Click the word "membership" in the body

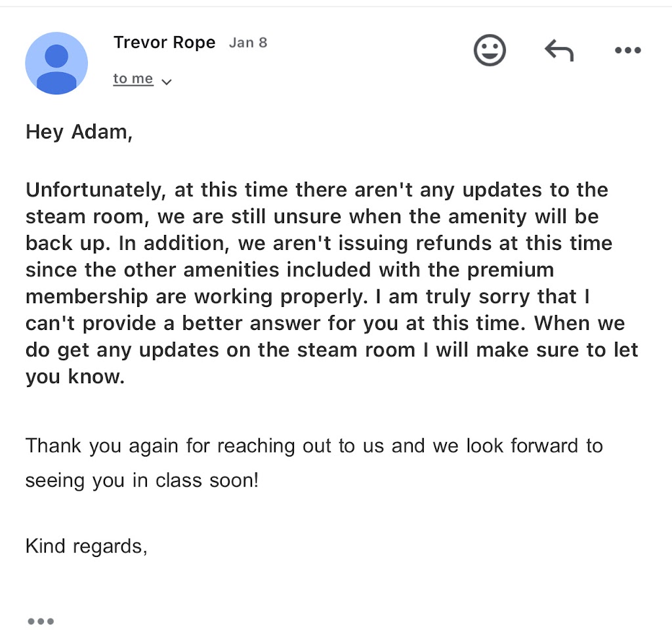click(87, 297)
